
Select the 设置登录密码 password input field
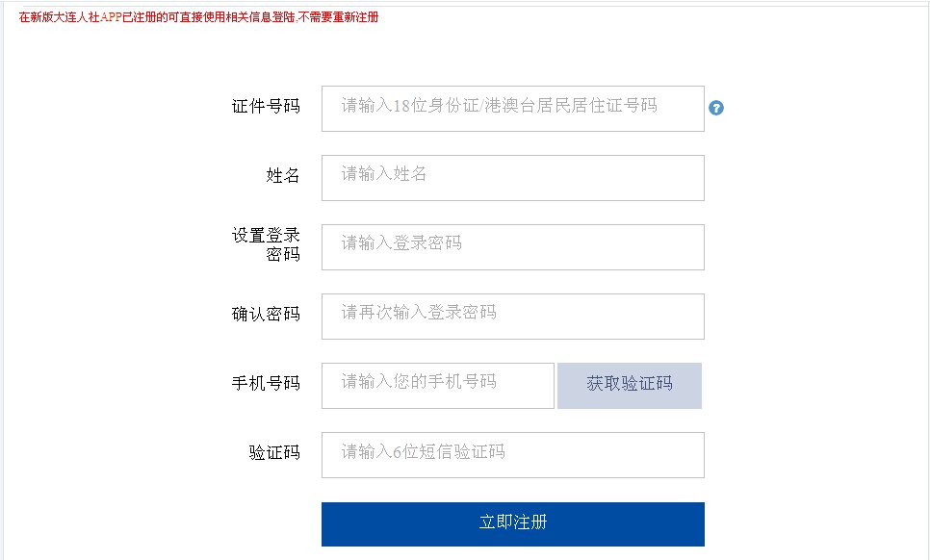click(x=512, y=247)
